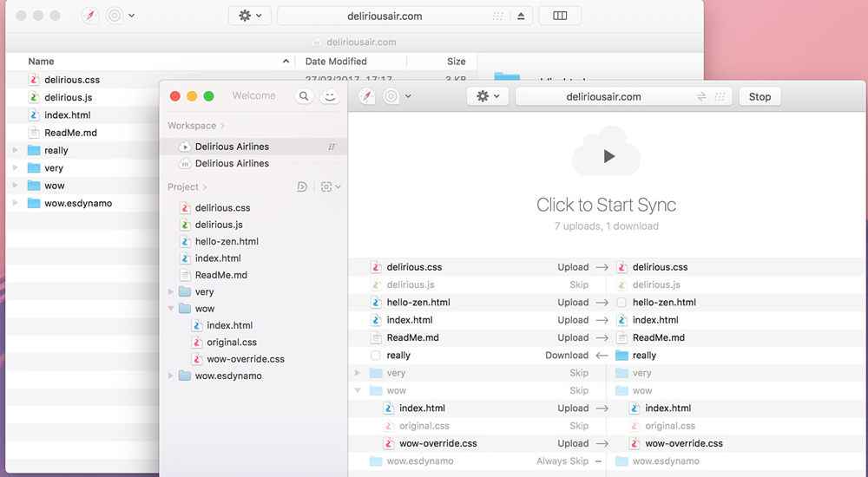The image size is (868, 477).
Task: Expand wow.esdynamo folder in Project sidebar
Action: pos(170,376)
